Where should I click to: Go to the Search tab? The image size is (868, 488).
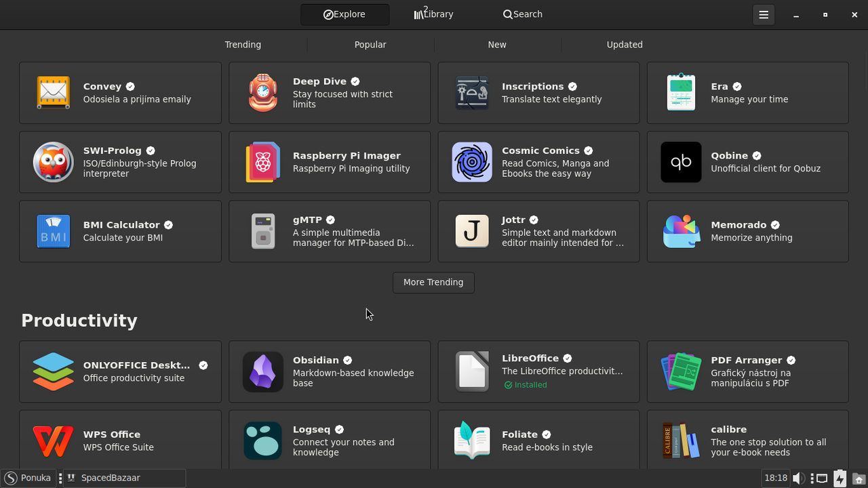point(522,14)
